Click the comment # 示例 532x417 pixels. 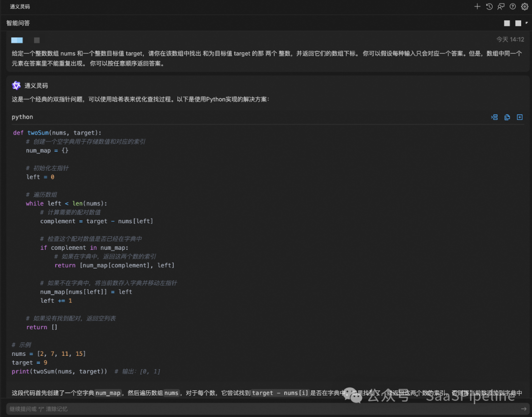point(21,345)
